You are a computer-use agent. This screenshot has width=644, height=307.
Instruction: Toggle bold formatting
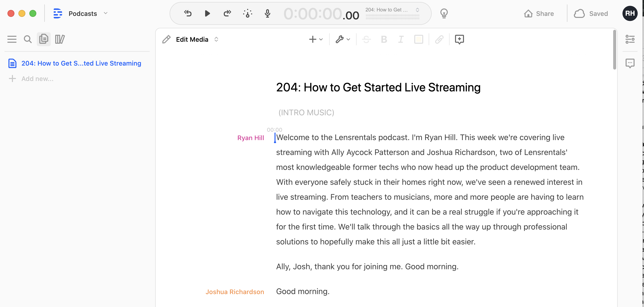pyautogui.click(x=384, y=39)
